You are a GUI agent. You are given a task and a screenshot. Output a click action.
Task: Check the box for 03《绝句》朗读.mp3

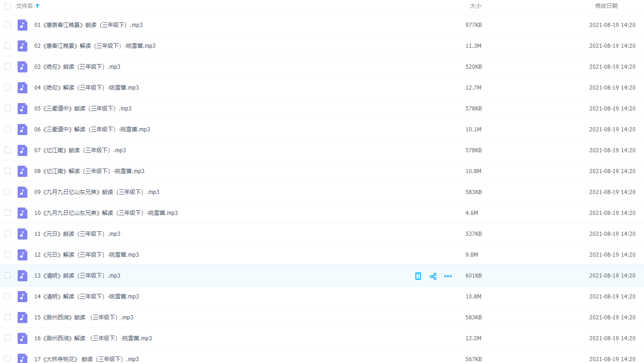[7, 66]
